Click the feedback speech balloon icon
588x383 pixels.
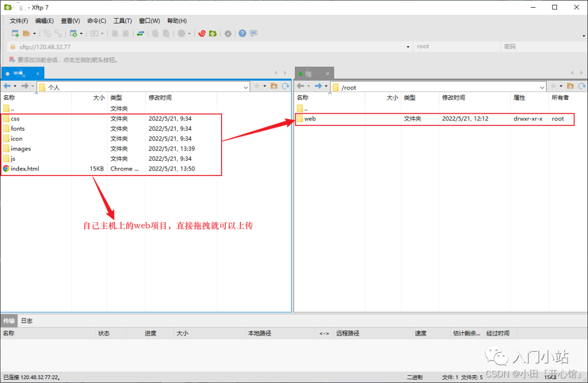coord(253,33)
